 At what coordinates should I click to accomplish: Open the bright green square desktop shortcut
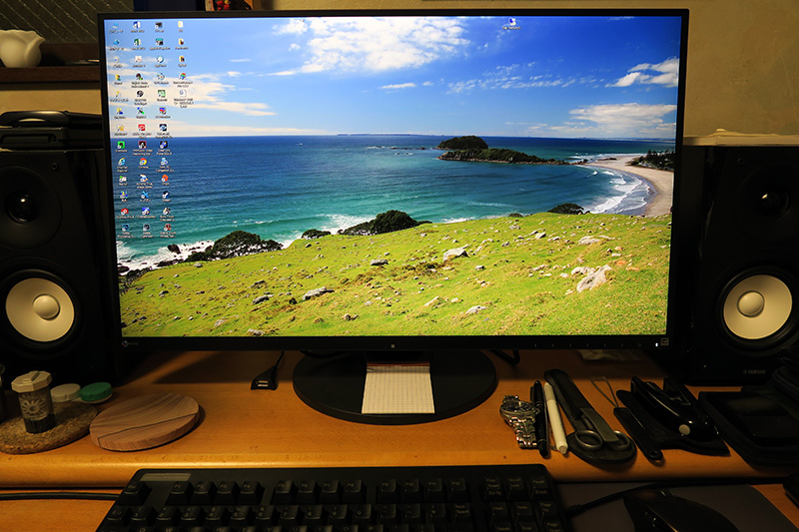tap(121, 145)
